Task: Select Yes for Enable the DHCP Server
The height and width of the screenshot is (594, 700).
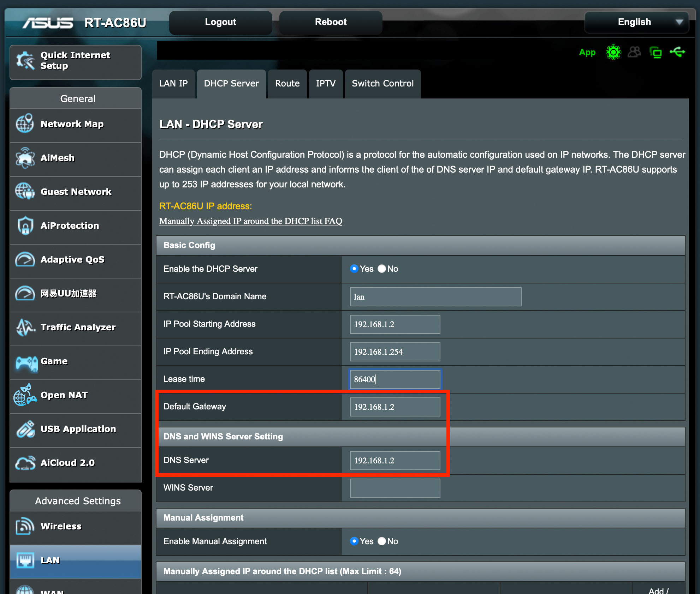Action: coord(354,269)
